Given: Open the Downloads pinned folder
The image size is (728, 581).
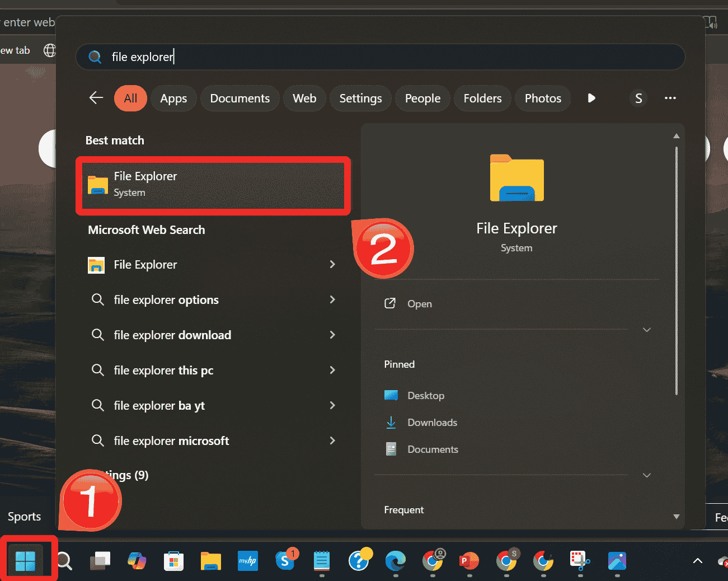Looking at the screenshot, I should coord(432,422).
